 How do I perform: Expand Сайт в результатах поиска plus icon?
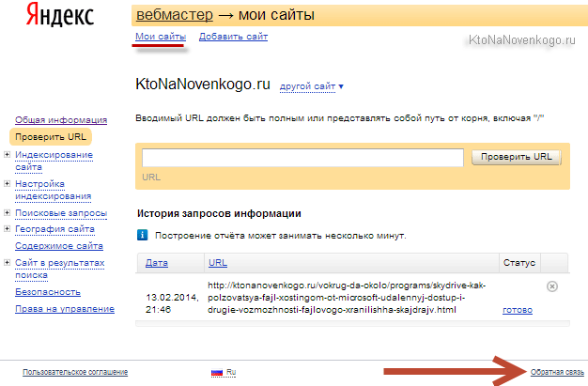8,263
